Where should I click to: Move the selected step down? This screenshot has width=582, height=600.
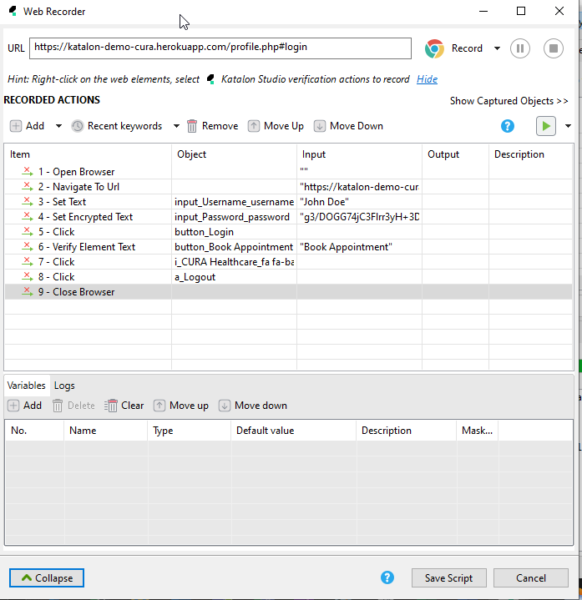320,126
